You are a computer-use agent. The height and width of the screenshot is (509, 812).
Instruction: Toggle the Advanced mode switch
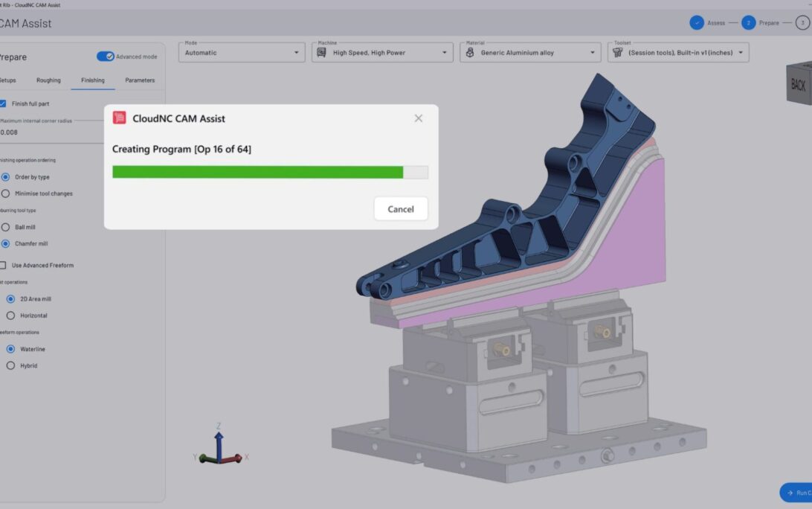(x=105, y=57)
